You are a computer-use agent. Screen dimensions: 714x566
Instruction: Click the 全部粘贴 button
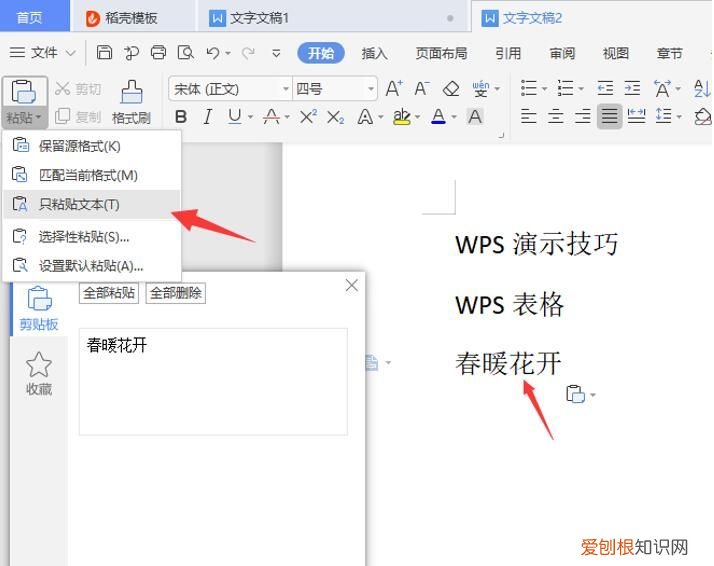click(x=109, y=293)
